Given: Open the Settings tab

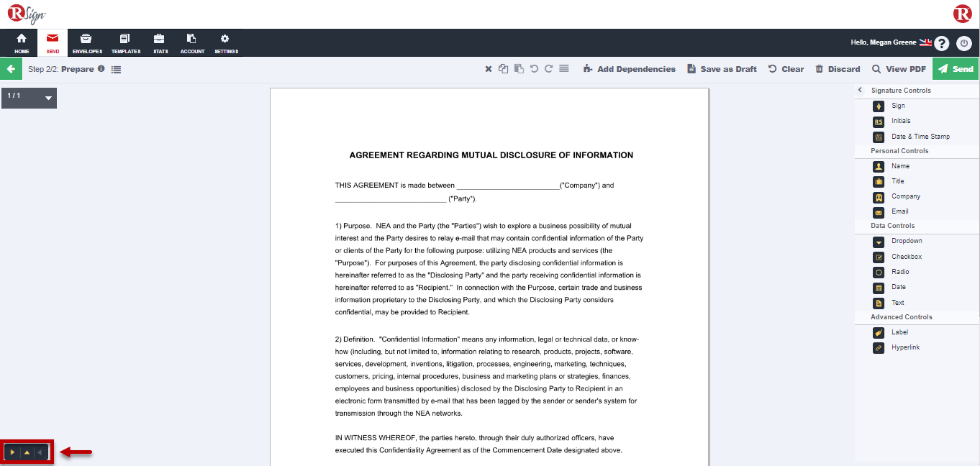Looking at the screenshot, I should click(225, 43).
